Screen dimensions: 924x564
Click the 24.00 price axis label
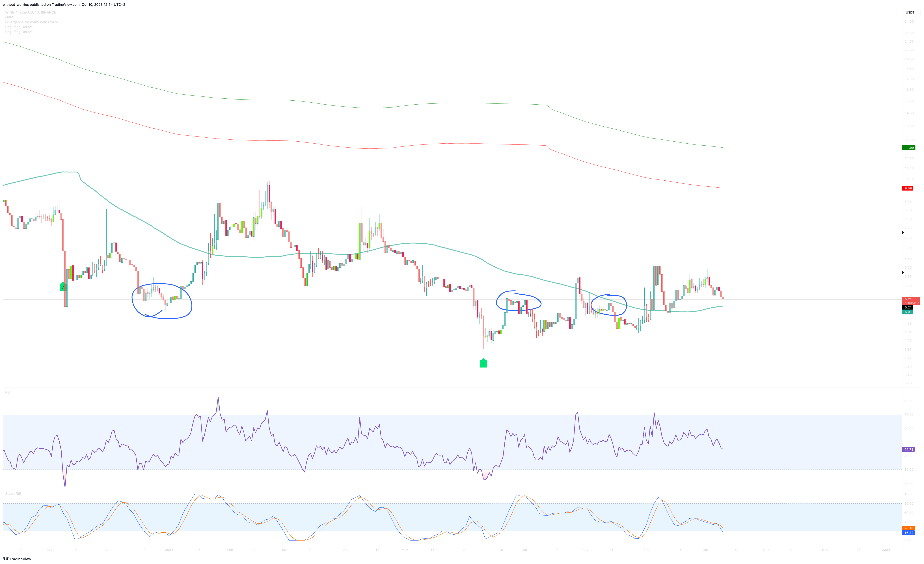(x=909, y=22)
